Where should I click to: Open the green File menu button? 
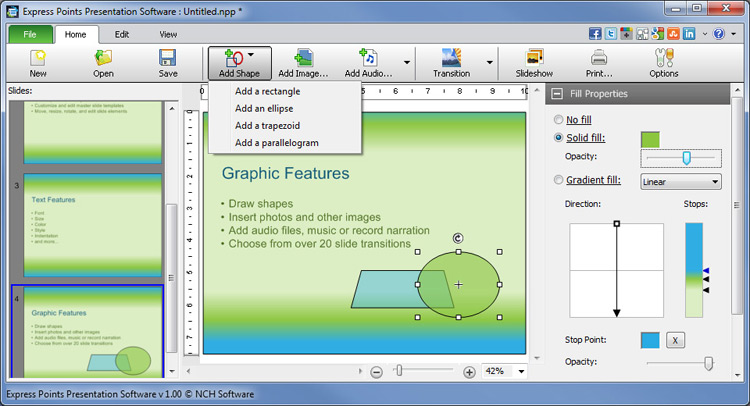[x=30, y=34]
